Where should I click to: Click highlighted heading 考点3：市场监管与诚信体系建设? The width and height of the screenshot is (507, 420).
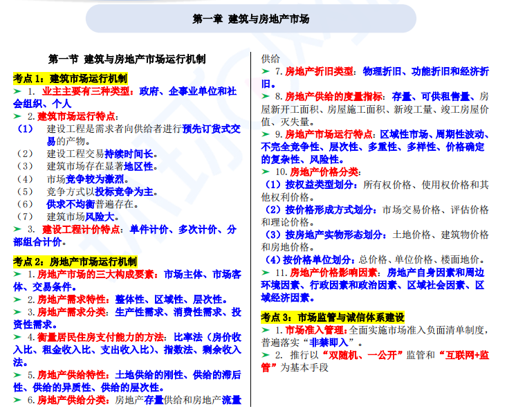333,317
